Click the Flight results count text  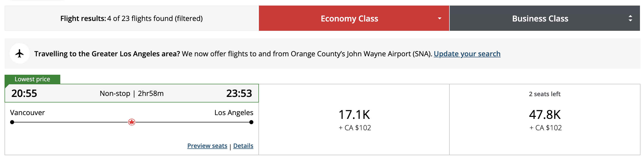click(131, 18)
